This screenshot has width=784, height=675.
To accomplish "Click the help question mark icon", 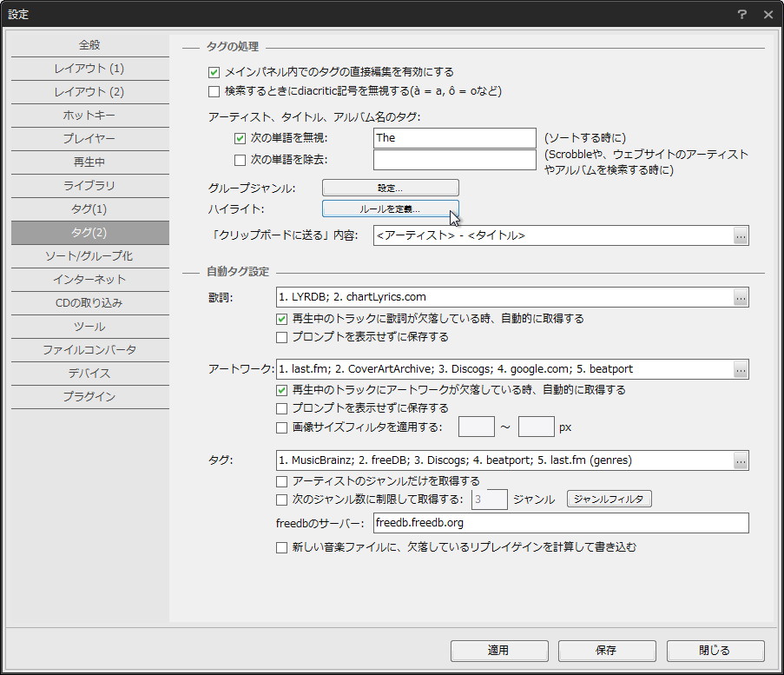I will pyautogui.click(x=743, y=14).
